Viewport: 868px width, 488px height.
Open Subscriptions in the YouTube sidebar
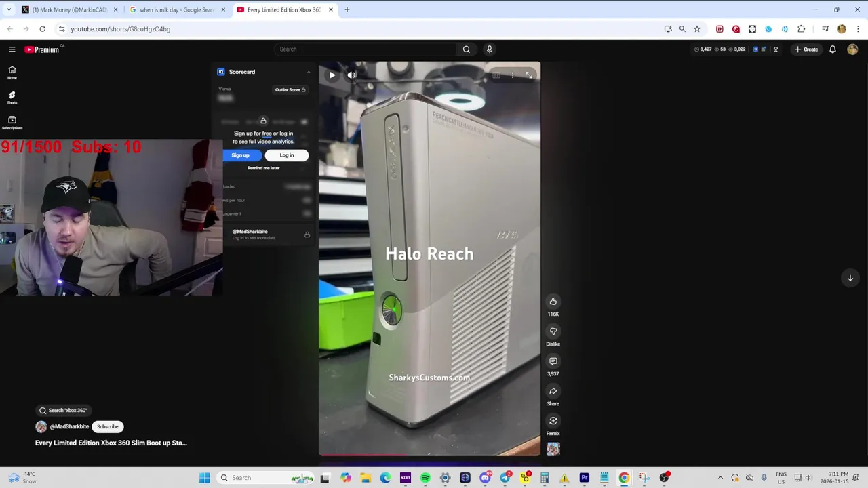[x=12, y=123]
